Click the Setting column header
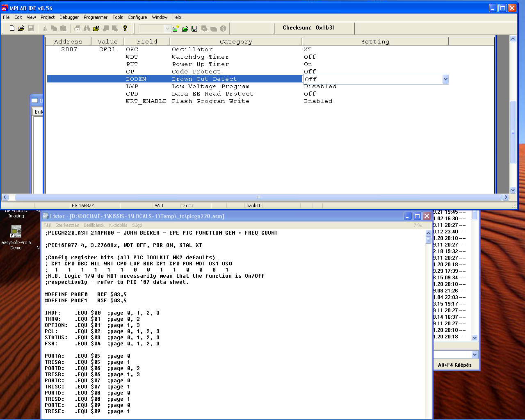Viewport: 525px width, 420px height. click(x=375, y=41)
